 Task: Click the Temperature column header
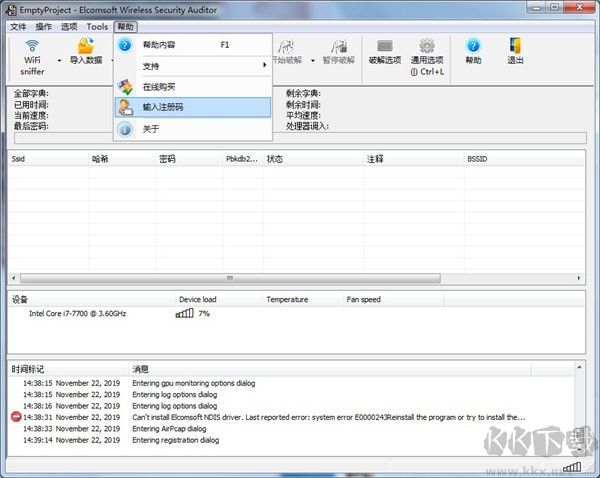coord(303,299)
